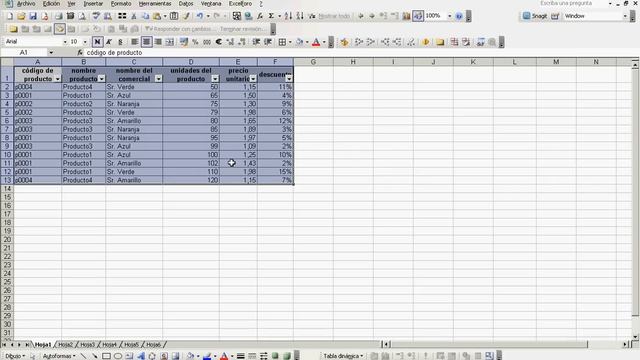Screen dimensions: 640x360
Task: Open the Herramientas menu
Action: click(155, 4)
